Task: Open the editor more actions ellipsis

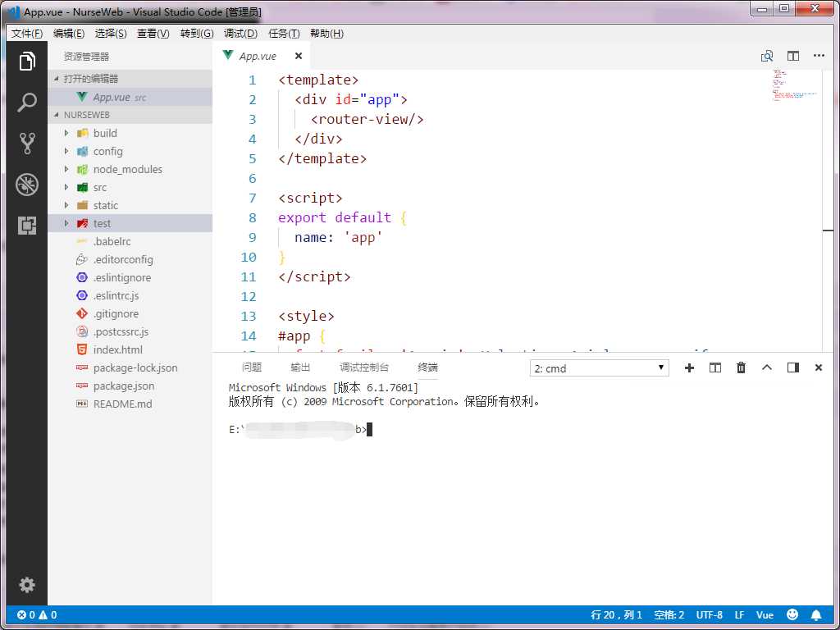Action: click(819, 56)
